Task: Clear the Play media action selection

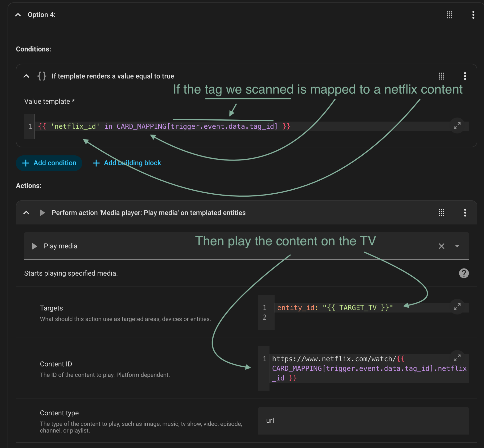Action: 441,246
